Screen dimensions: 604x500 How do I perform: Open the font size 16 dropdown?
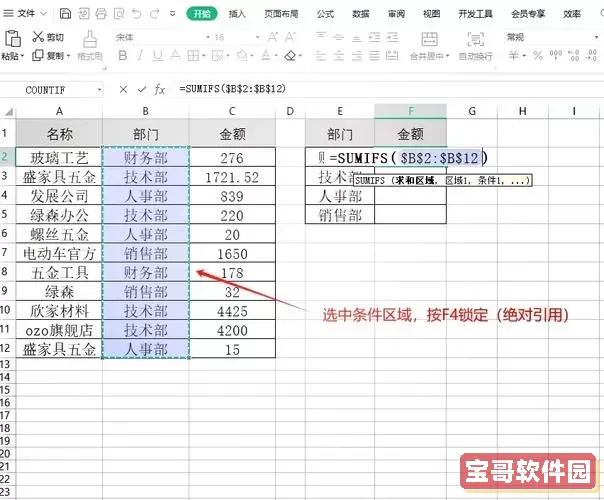tap(258, 37)
